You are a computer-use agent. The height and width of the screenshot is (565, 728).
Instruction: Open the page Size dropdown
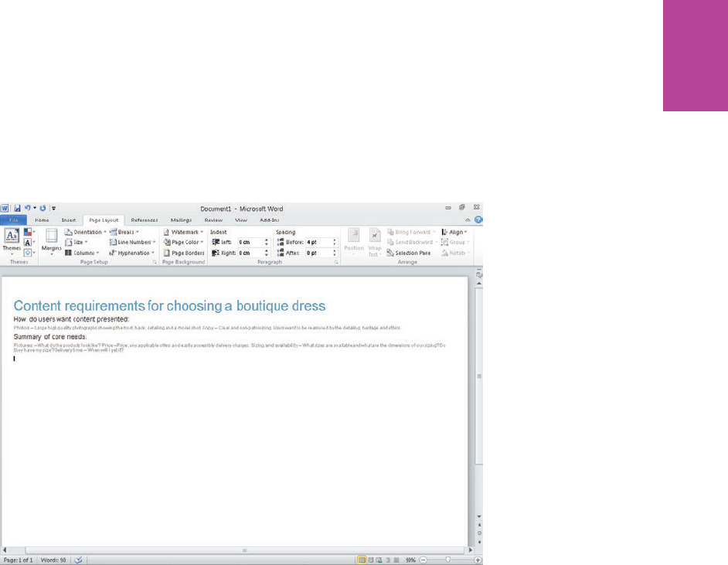click(x=77, y=243)
